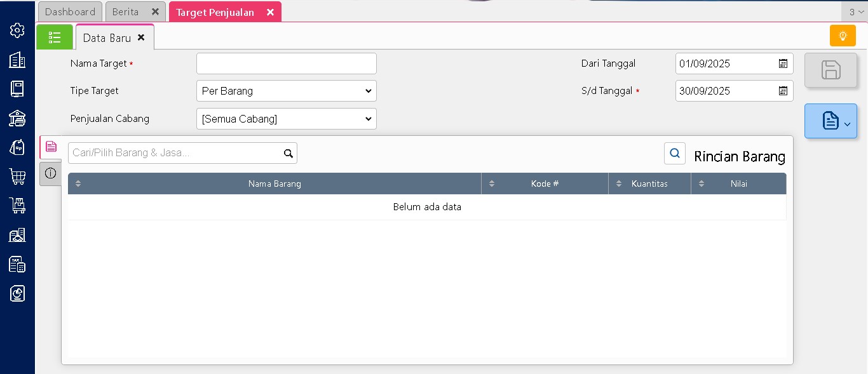Image resolution: width=868 pixels, height=374 pixels.
Task: Open the Inventory hand-truck module icon
Action: 17,206
